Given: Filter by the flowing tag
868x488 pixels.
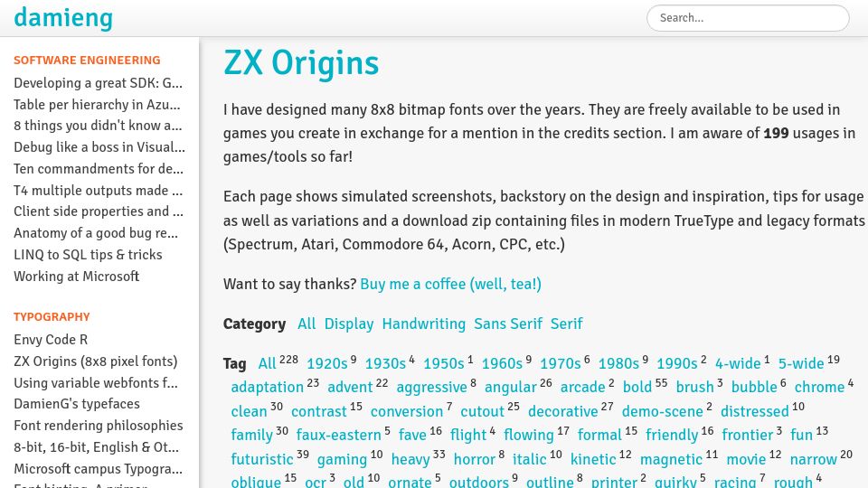Looking at the screenshot, I should (x=529, y=436).
